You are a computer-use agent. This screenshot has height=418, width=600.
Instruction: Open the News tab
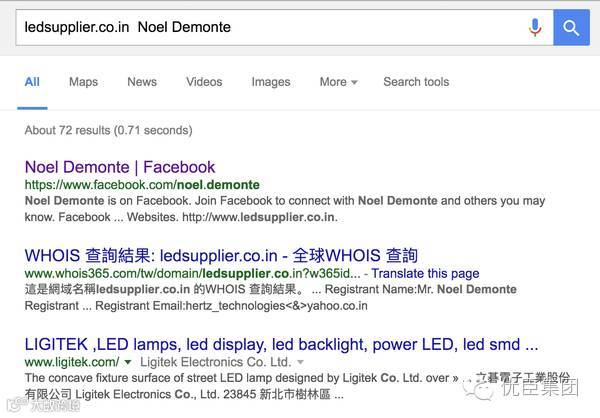(142, 82)
